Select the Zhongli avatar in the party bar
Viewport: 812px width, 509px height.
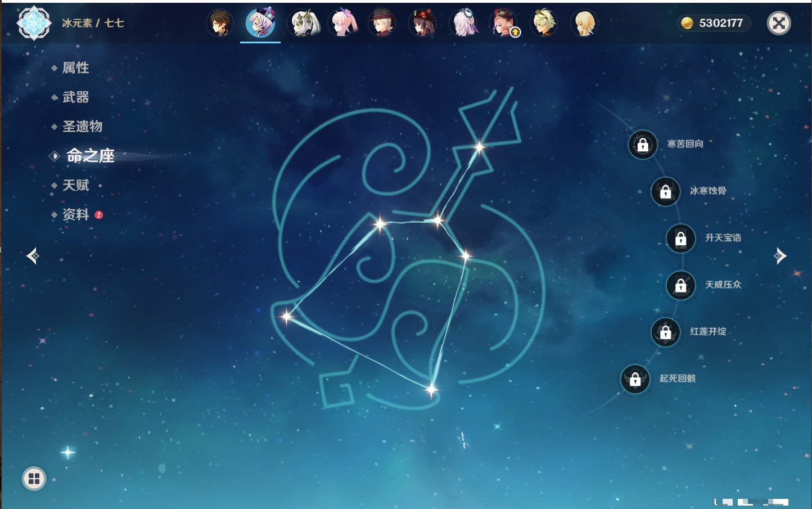220,24
